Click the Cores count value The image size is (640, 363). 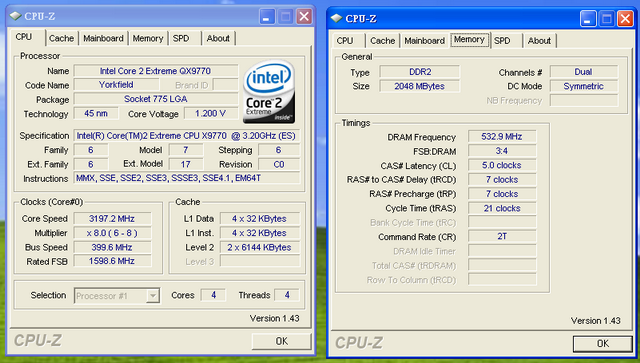click(213, 295)
